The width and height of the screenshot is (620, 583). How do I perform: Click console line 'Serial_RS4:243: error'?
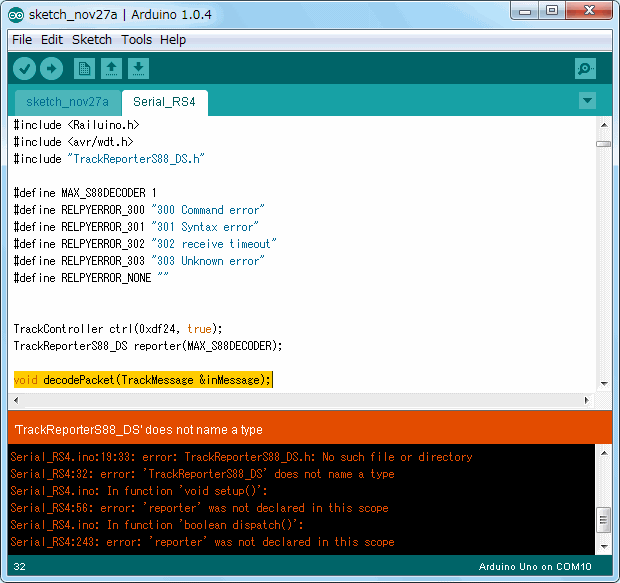pos(202,542)
